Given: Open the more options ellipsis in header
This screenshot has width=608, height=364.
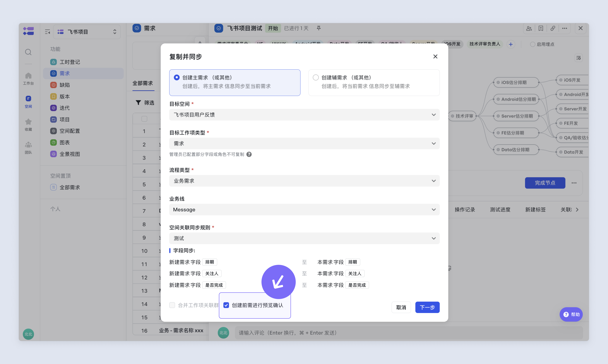Looking at the screenshot, I should (x=565, y=28).
